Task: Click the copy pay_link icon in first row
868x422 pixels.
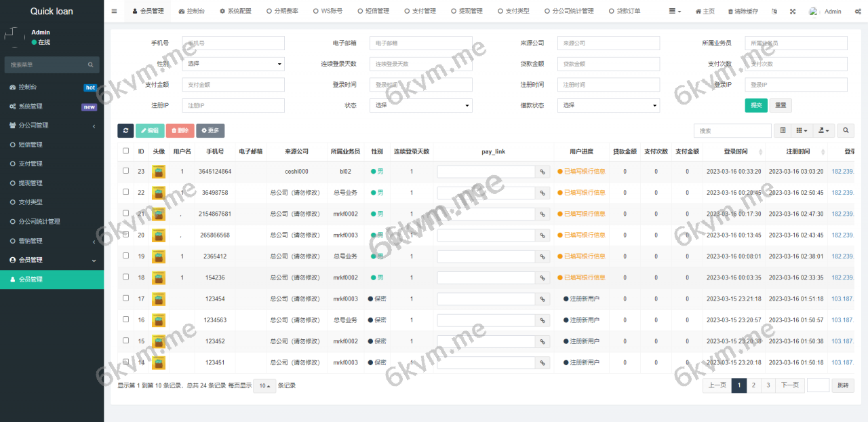Action: click(x=542, y=171)
